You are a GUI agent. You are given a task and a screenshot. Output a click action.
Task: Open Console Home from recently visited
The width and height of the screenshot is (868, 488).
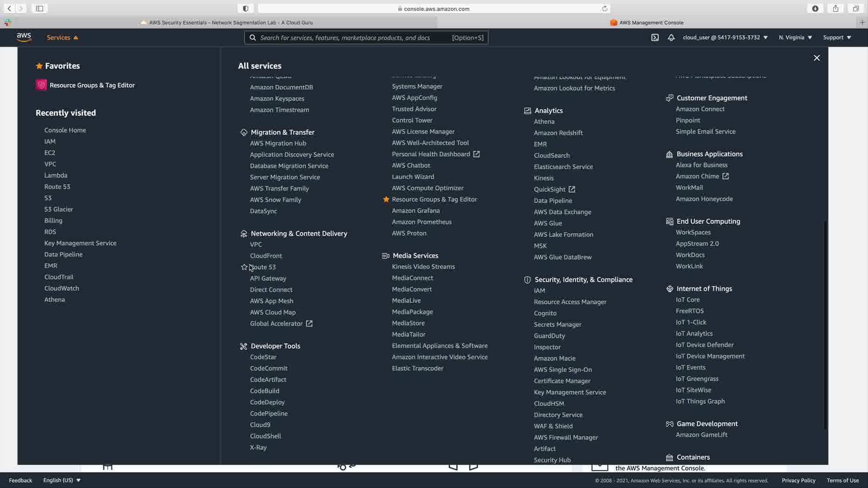65,130
